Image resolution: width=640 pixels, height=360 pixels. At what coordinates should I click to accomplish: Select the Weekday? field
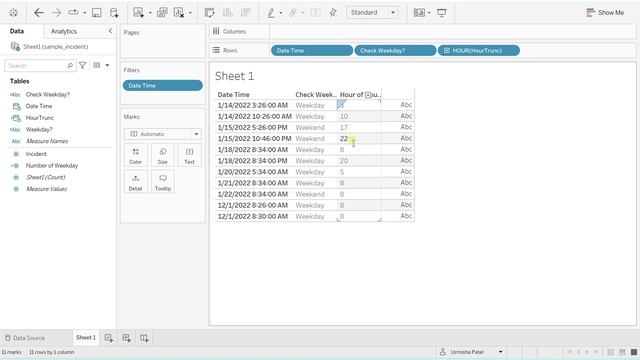(x=39, y=129)
